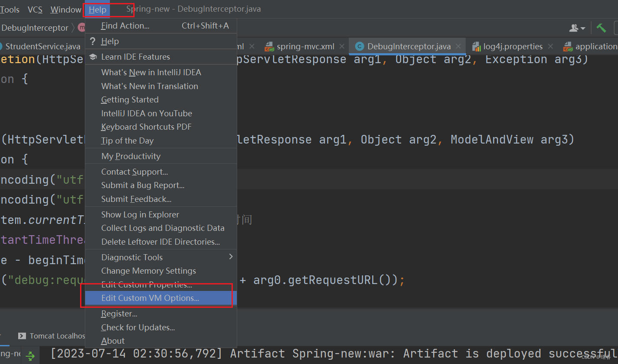Select Edit Custom VM Options...
This screenshot has width=618, height=364.
161,298
